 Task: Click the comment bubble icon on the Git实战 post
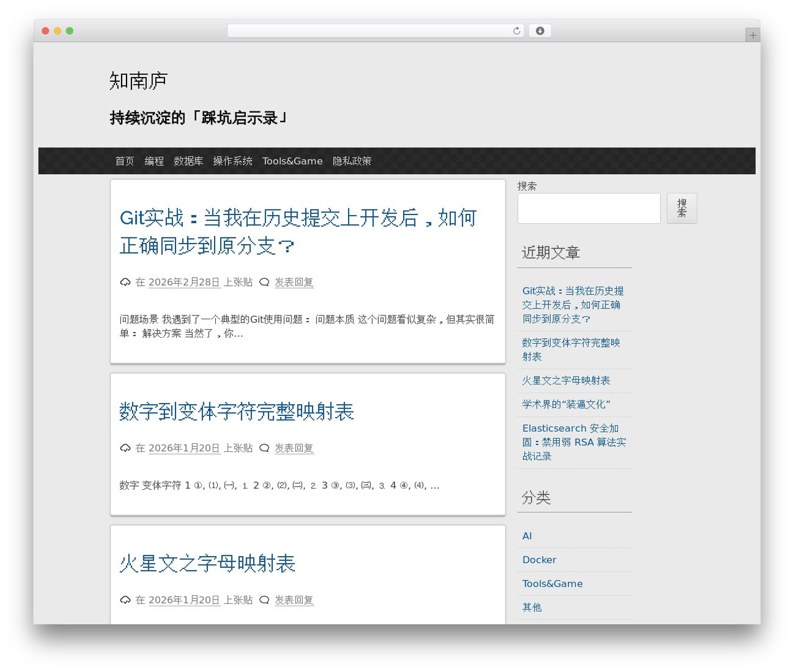pyautogui.click(x=264, y=283)
